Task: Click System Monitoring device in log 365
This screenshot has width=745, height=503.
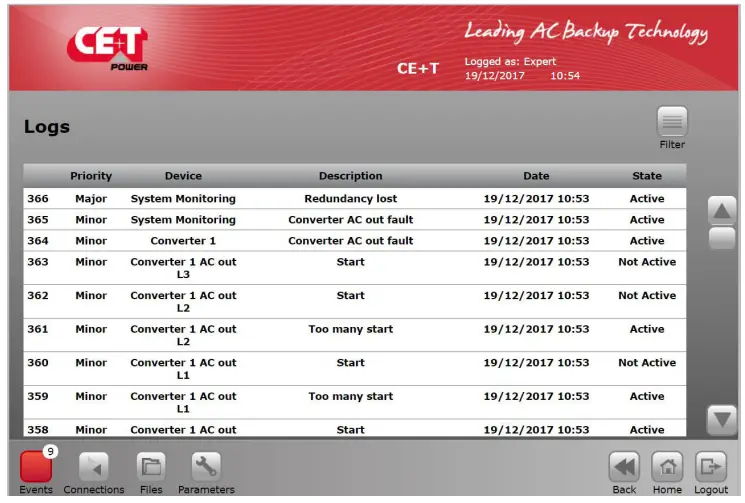Action: click(183, 219)
